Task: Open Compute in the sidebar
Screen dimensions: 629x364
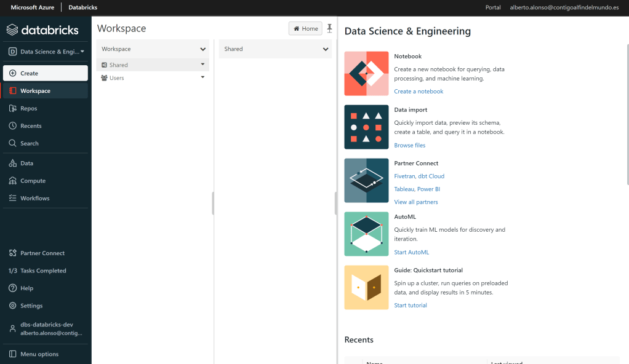Action: tap(33, 181)
